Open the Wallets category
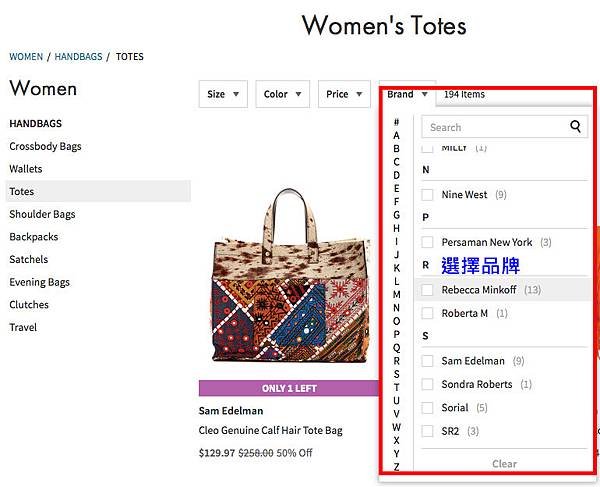 coord(26,169)
